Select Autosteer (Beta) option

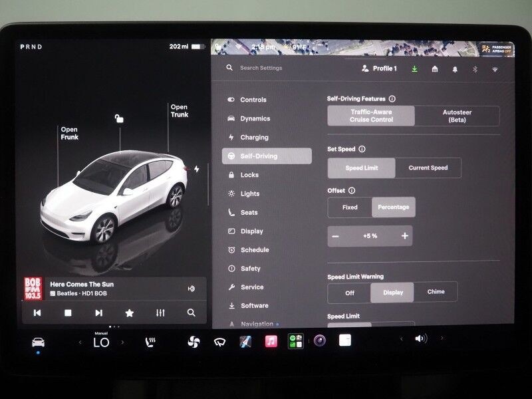pyautogui.click(x=457, y=116)
